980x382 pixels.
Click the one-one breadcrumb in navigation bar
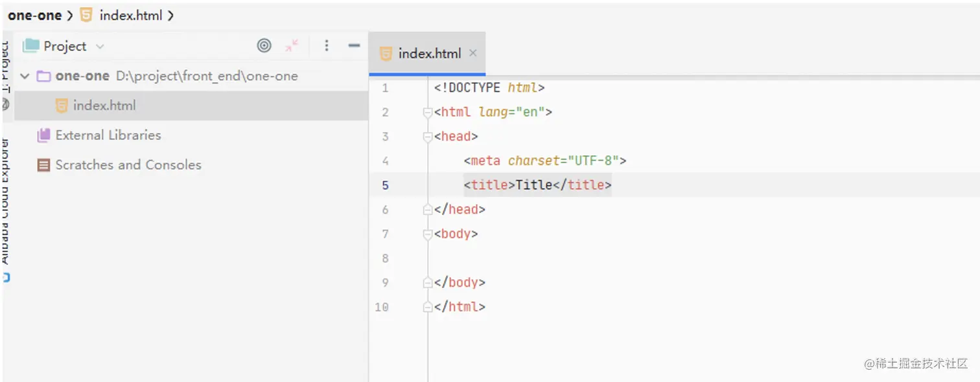[34, 16]
